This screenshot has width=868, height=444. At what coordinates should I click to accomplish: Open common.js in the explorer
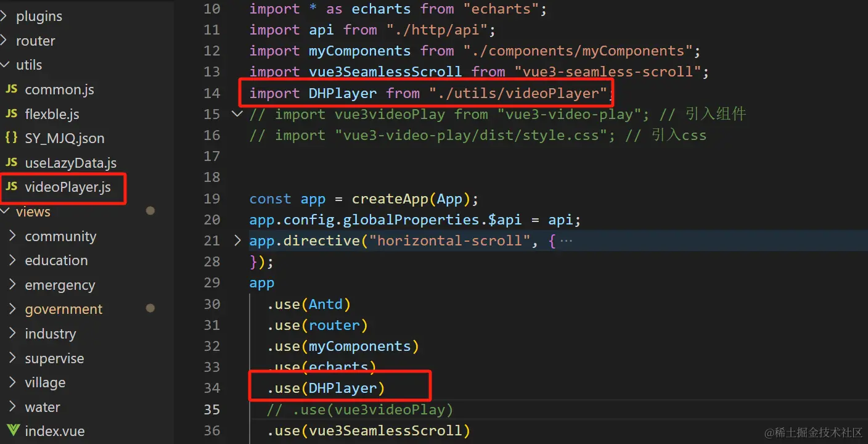pos(59,90)
